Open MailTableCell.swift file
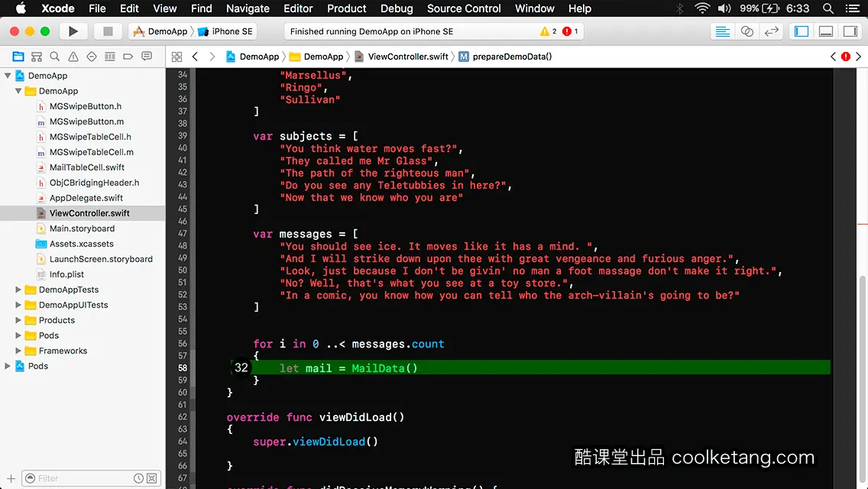868x489 pixels. (x=87, y=167)
